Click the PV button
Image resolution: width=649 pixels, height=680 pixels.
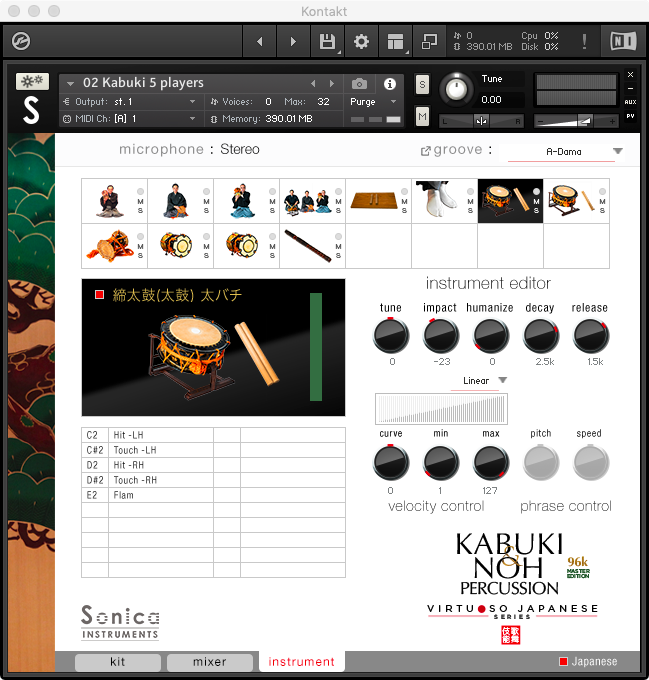[630, 116]
